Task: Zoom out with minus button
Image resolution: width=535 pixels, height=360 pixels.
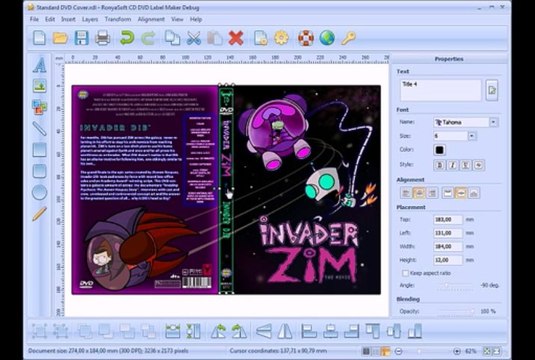Action: pyautogui.click(x=398, y=351)
